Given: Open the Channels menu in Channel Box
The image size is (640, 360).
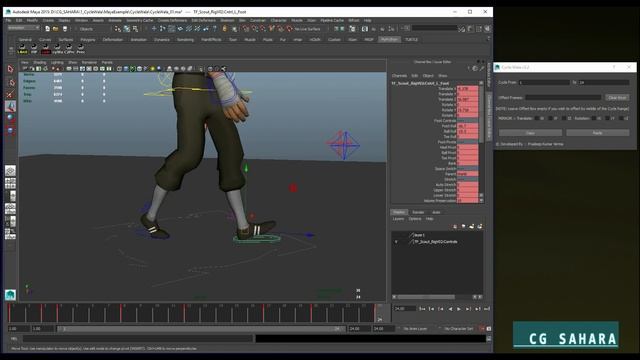Looking at the screenshot, I should point(399,76).
